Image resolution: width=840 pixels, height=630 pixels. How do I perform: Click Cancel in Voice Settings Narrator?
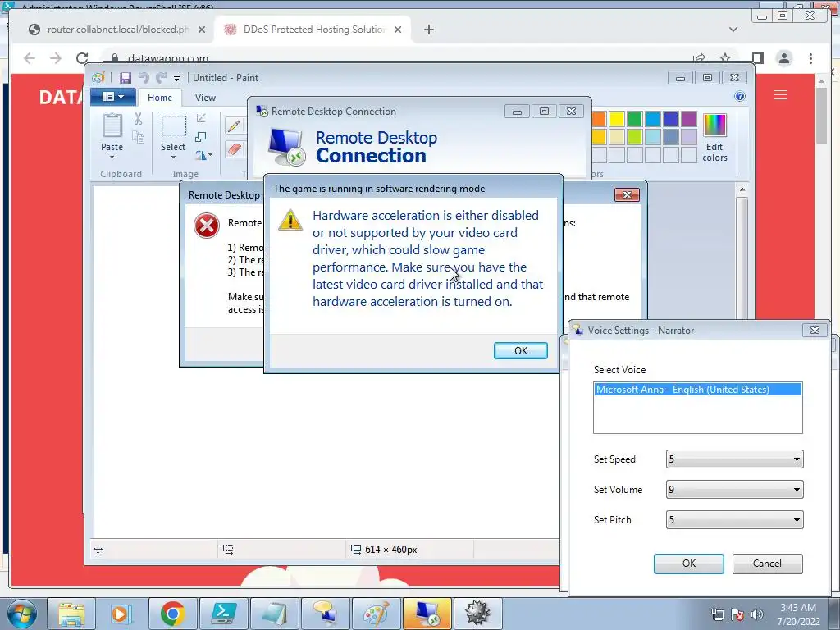[x=767, y=564]
